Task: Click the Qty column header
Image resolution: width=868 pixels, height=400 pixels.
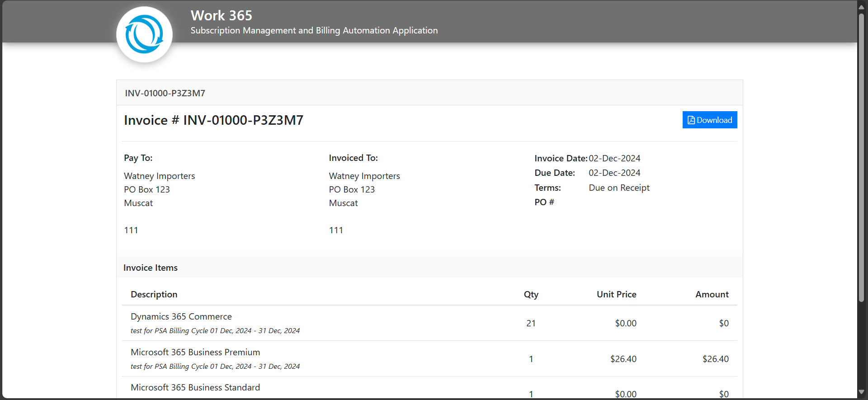Action: [531, 294]
